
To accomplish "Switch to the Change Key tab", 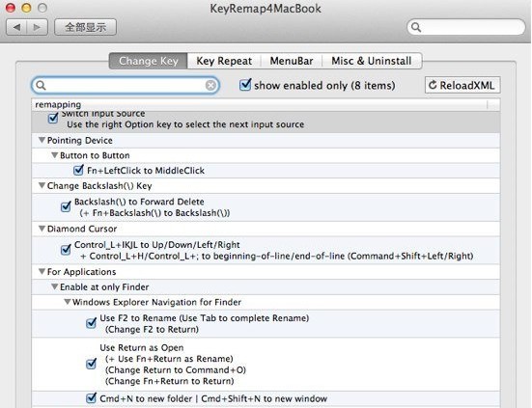I will tap(149, 61).
